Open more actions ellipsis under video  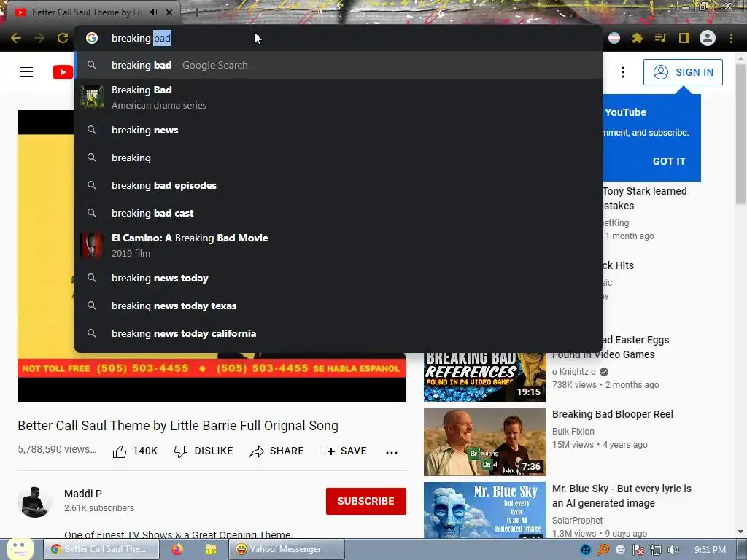click(x=392, y=452)
